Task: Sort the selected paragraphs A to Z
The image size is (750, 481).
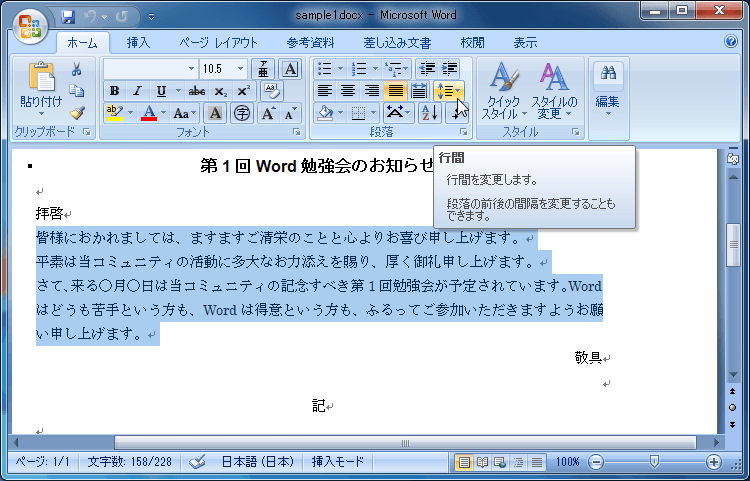Action: [x=430, y=113]
